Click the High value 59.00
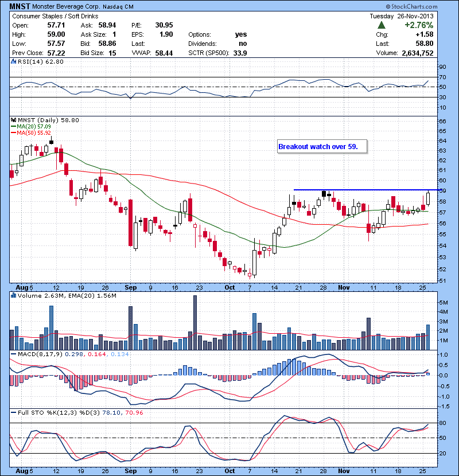459x476 pixels. [x=56, y=34]
